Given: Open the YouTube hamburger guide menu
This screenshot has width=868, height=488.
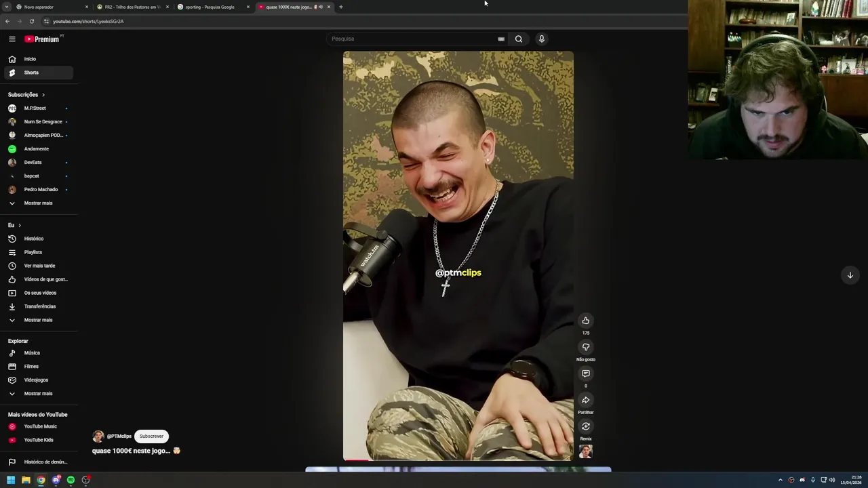Looking at the screenshot, I should 12,39.
